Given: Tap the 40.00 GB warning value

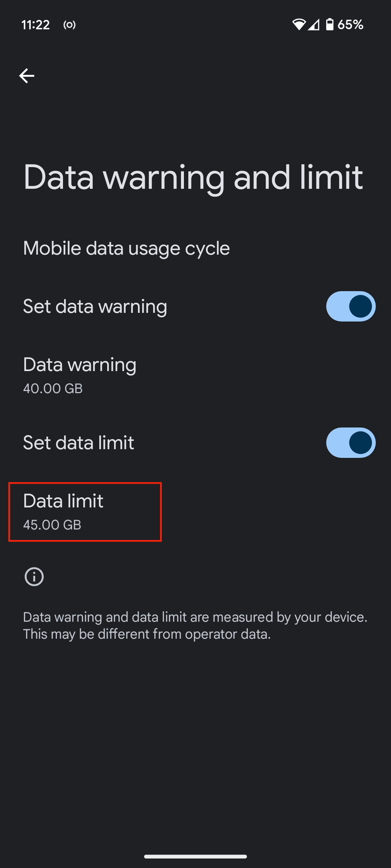Looking at the screenshot, I should [53, 389].
